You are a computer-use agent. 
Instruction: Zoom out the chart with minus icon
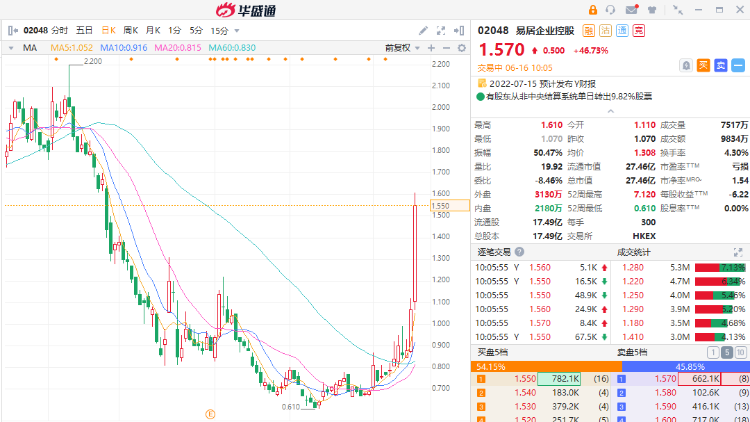446,48
